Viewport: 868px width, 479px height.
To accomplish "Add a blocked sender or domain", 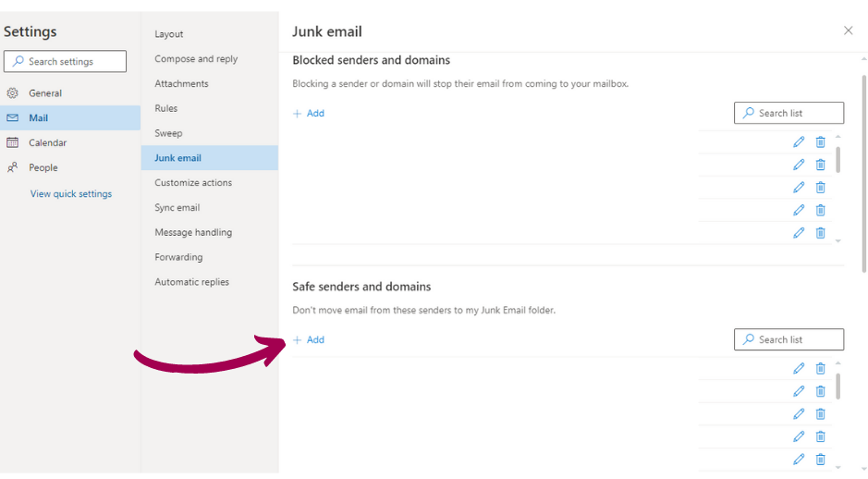I will tap(309, 113).
